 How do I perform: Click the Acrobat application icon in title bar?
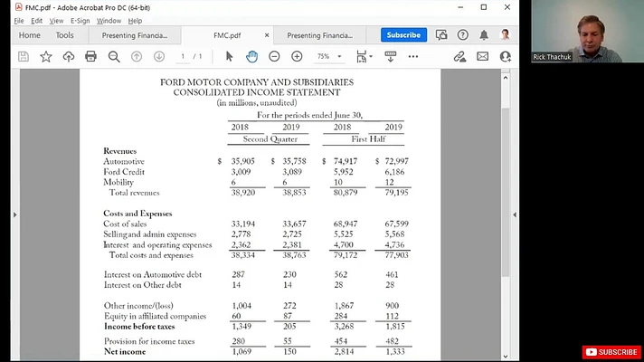tap(18, 7)
